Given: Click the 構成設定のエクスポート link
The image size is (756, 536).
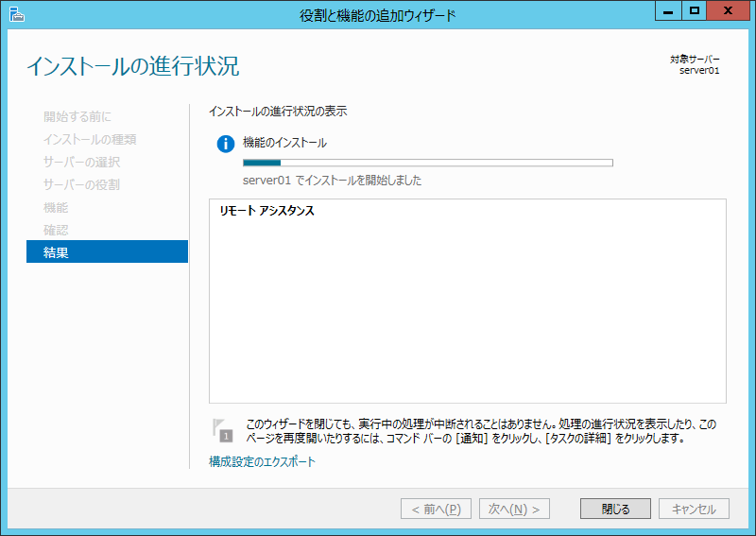Looking at the screenshot, I should point(262,462).
